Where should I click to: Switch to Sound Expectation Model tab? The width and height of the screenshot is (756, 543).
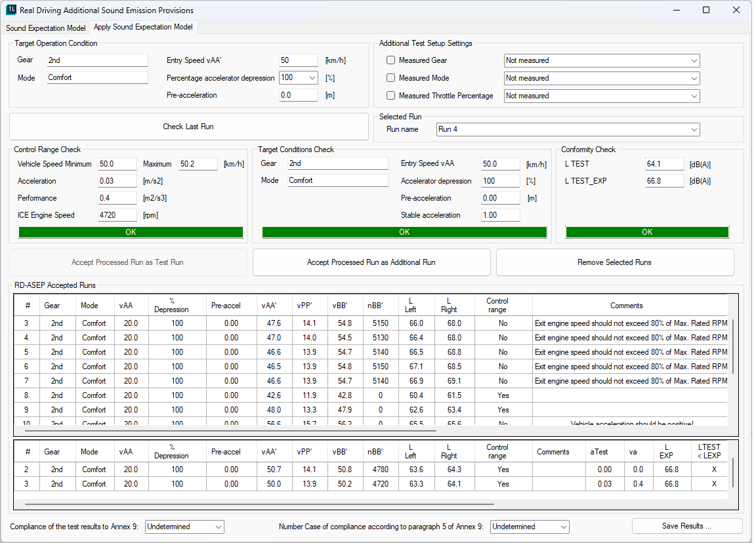click(x=46, y=28)
